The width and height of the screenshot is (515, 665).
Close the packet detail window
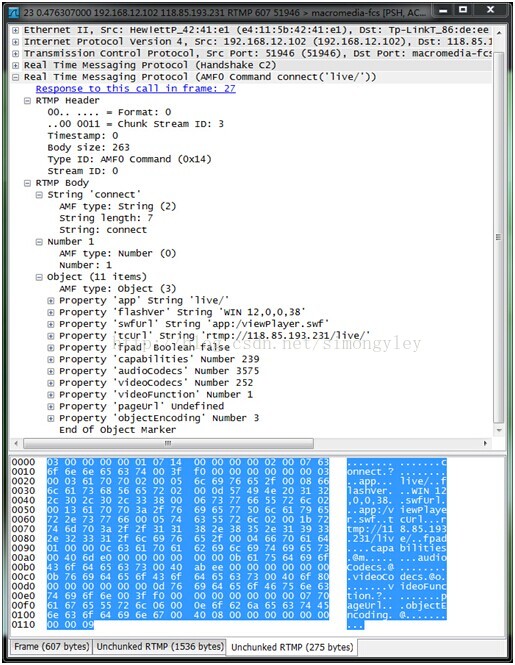coord(490,11)
